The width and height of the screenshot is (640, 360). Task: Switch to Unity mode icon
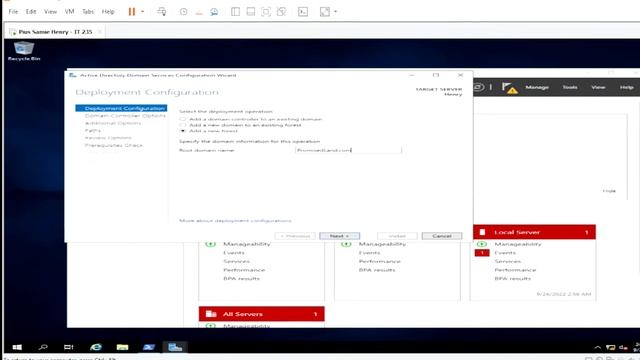click(x=281, y=12)
